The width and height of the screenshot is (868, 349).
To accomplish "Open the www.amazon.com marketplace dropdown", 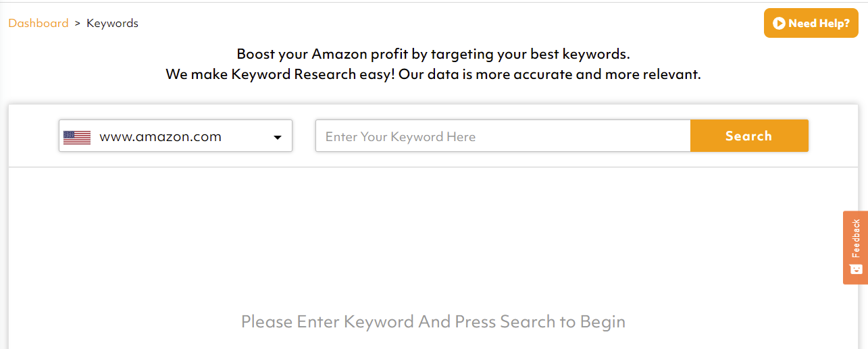I will (x=176, y=136).
